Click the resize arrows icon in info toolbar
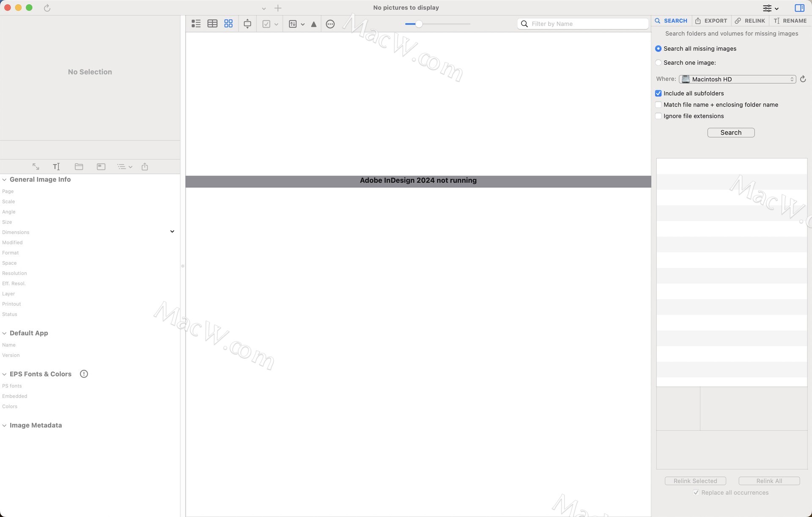This screenshot has height=517, width=812. pos(36,167)
